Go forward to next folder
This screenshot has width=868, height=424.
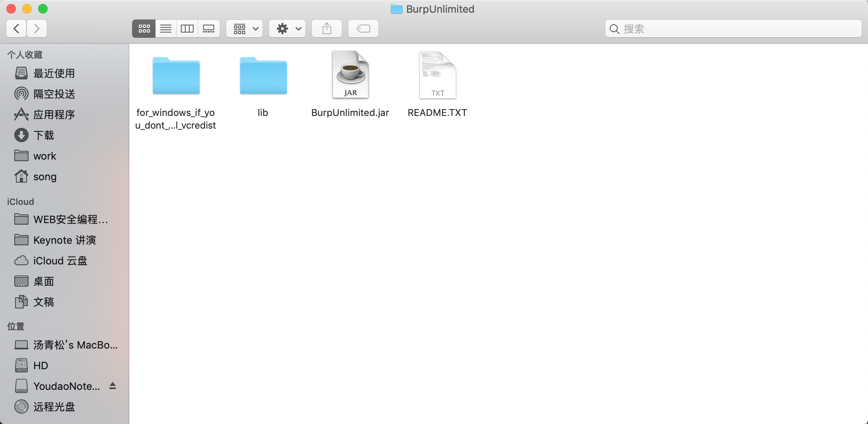point(37,29)
